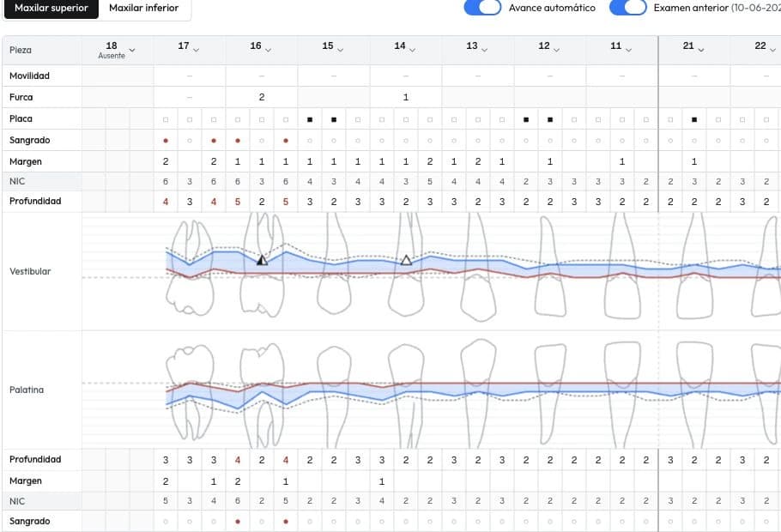The height and width of the screenshot is (532, 781).
Task: Toggle first vestibular bleeding dot of tooth 17
Action: tap(166, 141)
